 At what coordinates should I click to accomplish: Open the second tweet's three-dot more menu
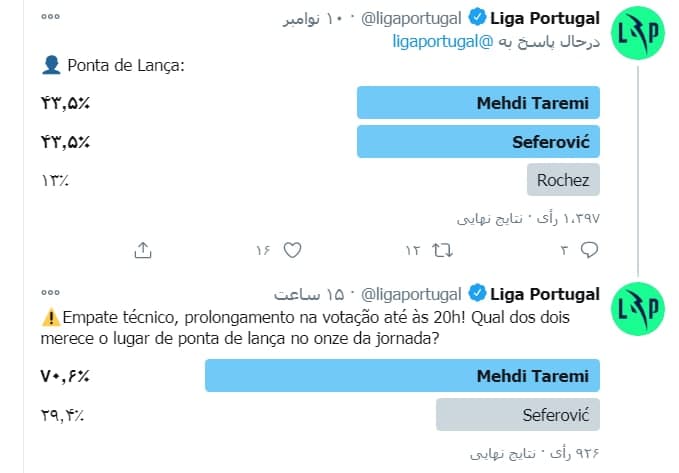point(51,294)
